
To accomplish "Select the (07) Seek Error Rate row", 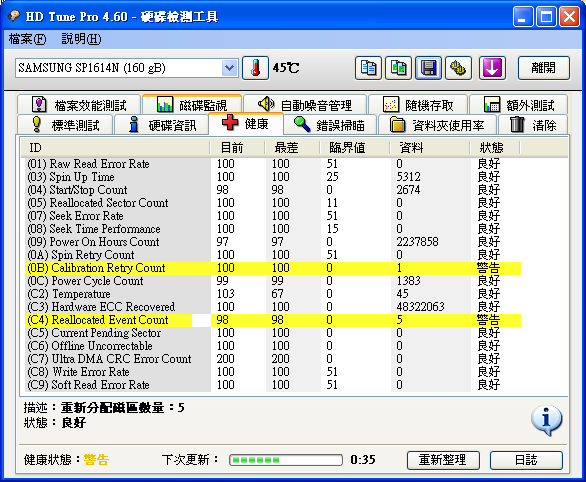I will click(x=273, y=216).
